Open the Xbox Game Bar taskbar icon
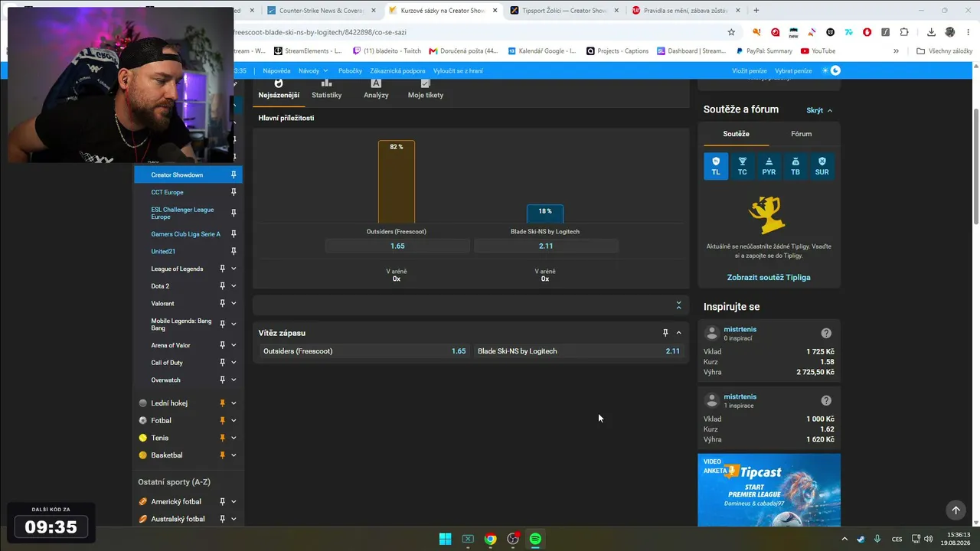This screenshot has height=551, width=980. (468, 539)
